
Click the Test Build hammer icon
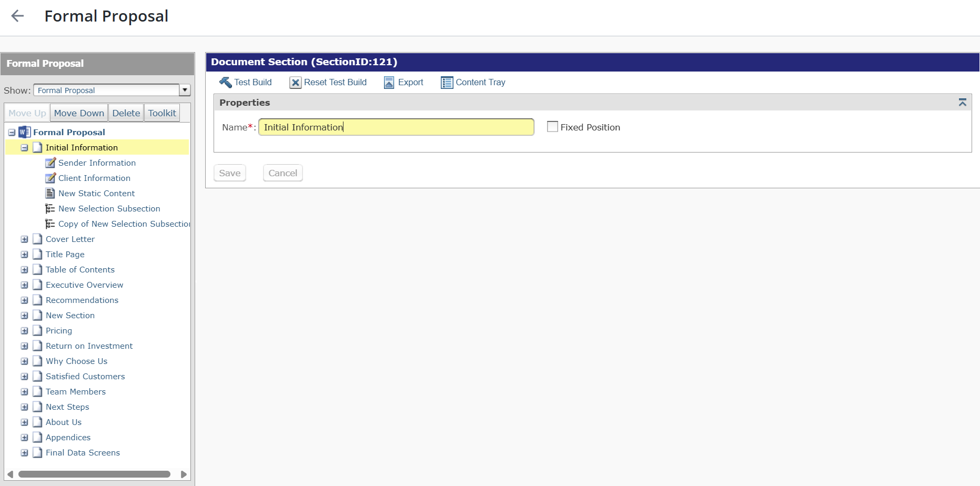[225, 83]
